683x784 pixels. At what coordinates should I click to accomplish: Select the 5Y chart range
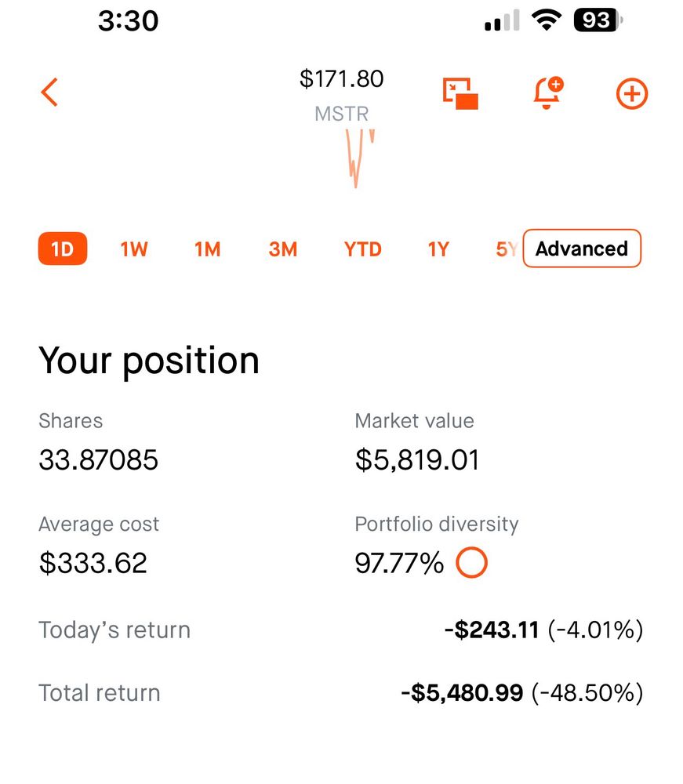[507, 249]
